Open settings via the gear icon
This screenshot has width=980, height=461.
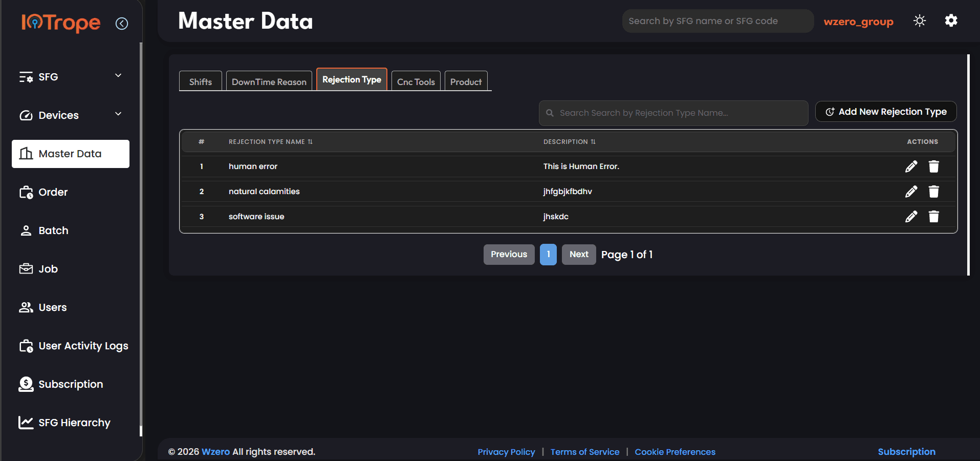tap(951, 20)
